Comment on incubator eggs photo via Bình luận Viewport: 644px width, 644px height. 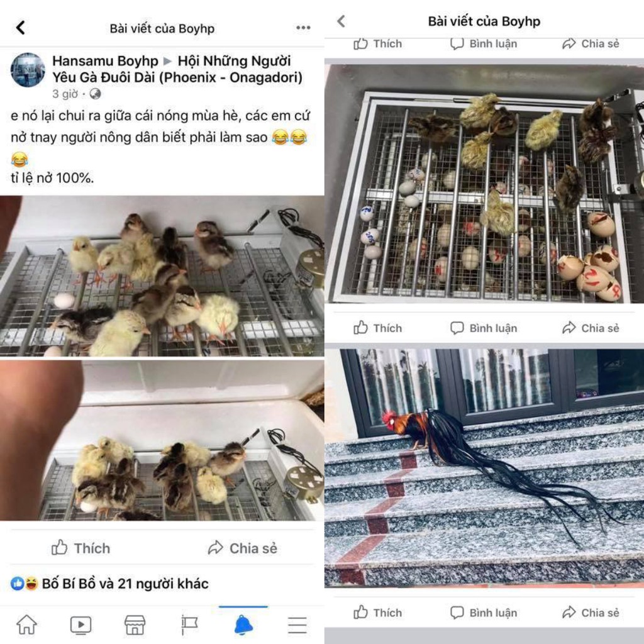coord(484,328)
